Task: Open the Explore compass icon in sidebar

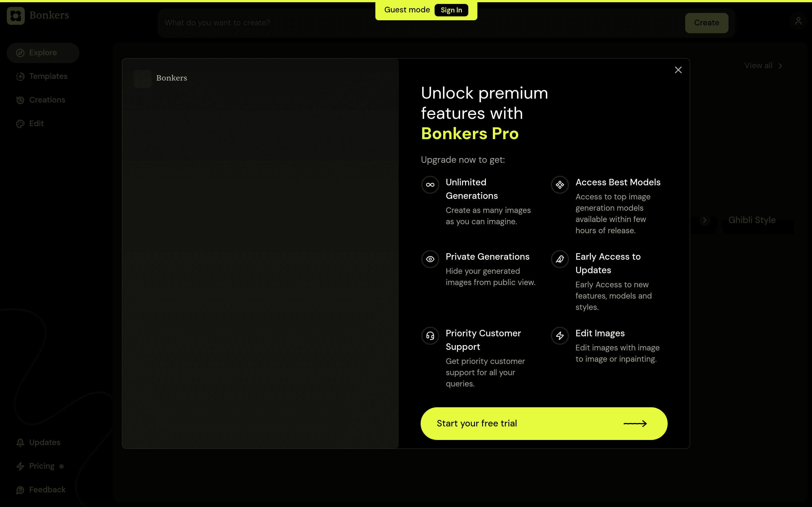Action: point(21,53)
